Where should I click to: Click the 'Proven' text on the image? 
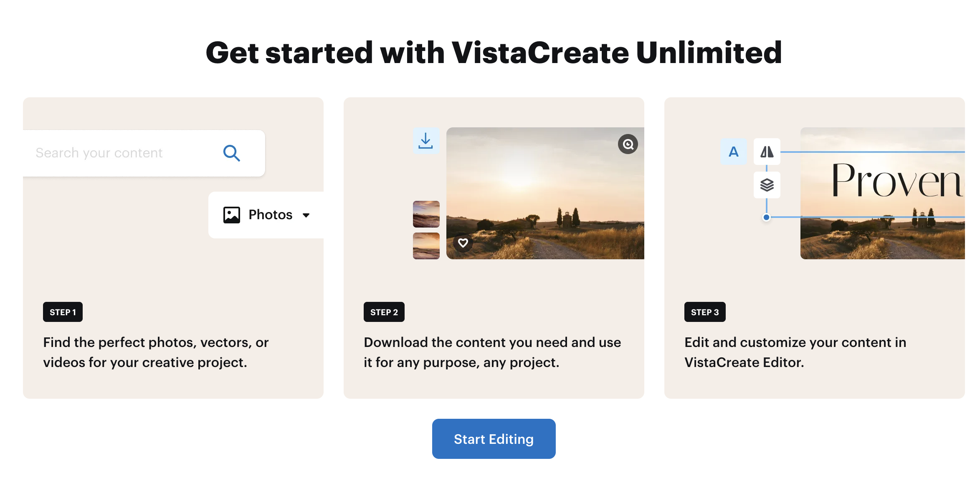[896, 181]
